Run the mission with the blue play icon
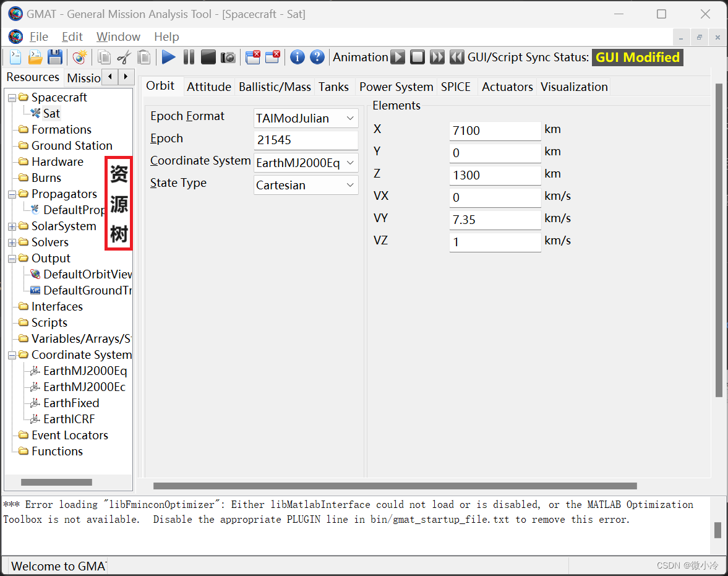The image size is (728, 576). [168, 57]
